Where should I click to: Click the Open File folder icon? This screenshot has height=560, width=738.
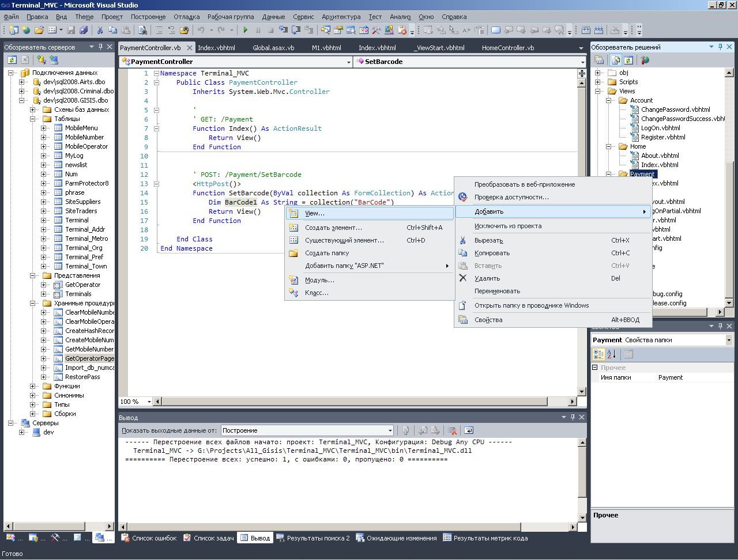point(39,30)
